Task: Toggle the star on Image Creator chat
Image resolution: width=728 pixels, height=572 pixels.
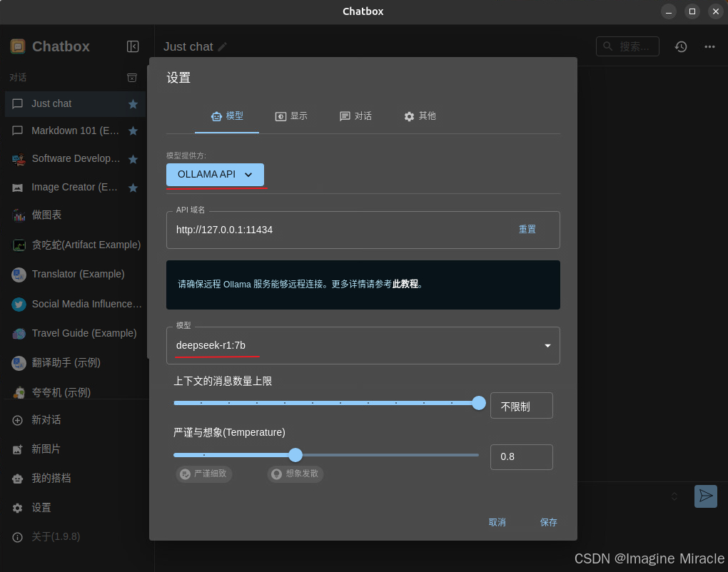Action: [x=133, y=188]
